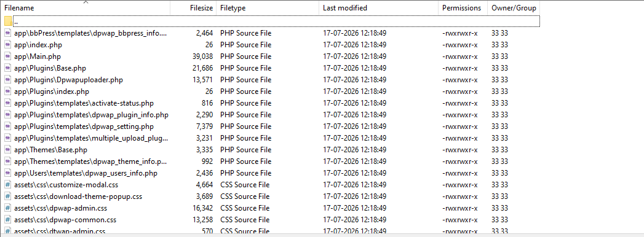The image size is (644, 237).
Task: Click the CSS icon of dpwap-common.css
Action: tap(8, 220)
